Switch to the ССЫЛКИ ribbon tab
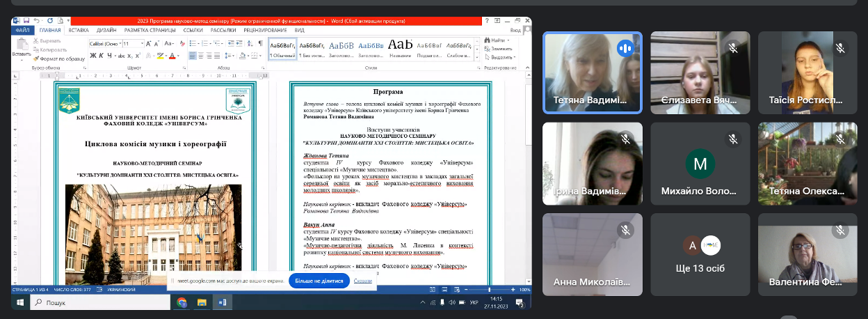Image resolution: width=868 pixels, height=319 pixels. (x=193, y=30)
